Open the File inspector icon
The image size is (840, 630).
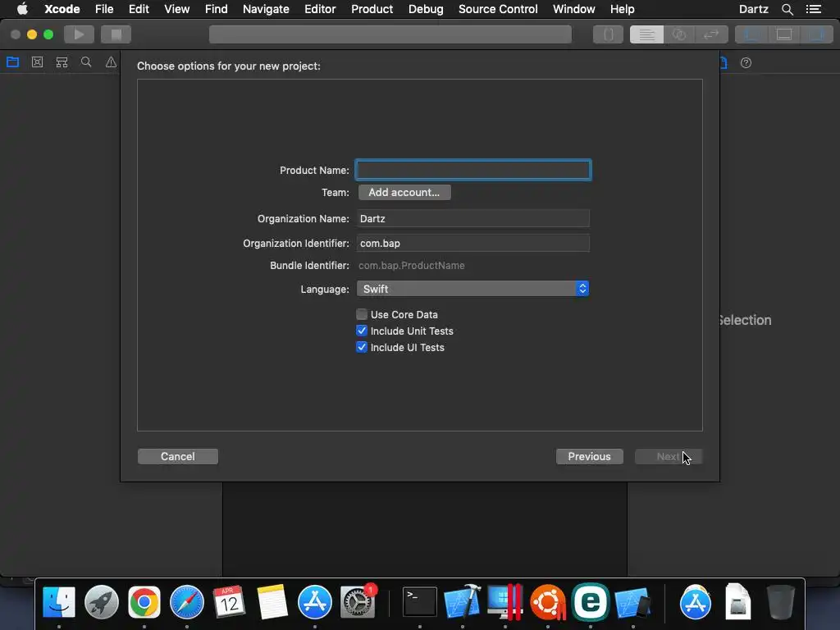(724, 62)
